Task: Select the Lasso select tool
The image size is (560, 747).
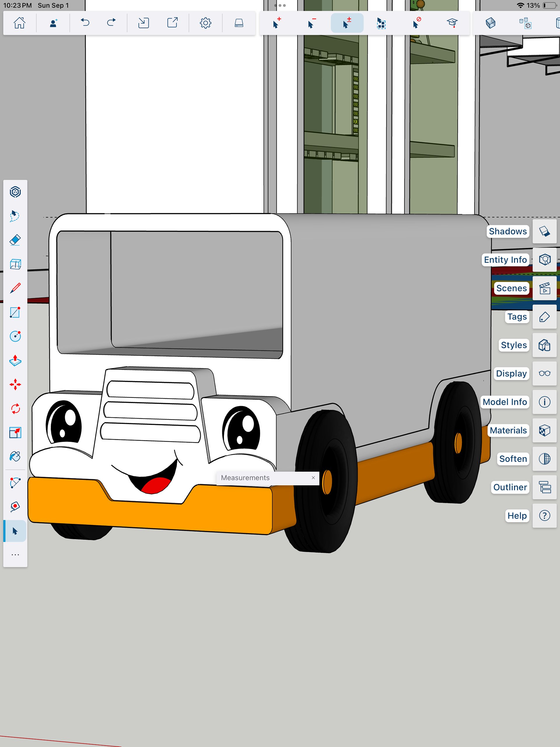Action: (x=15, y=216)
